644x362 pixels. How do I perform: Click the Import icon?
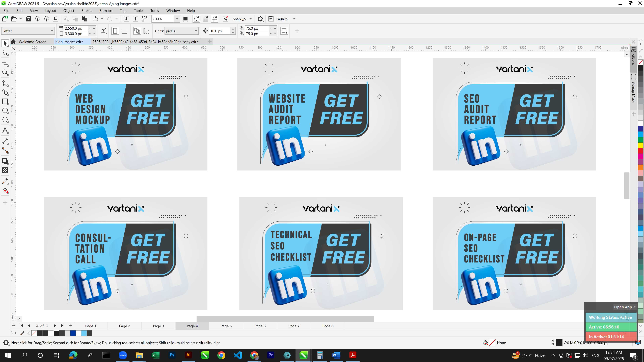[x=126, y=19]
